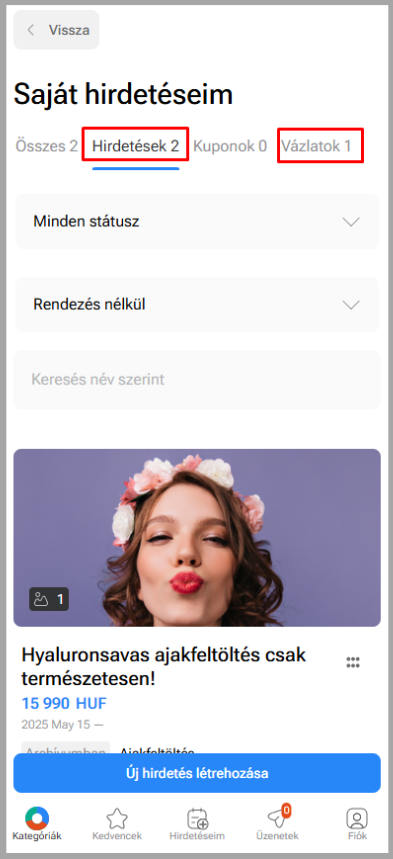Click the 15 990 HUF price
The width and height of the screenshot is (393, 859).
pos(64,703)
